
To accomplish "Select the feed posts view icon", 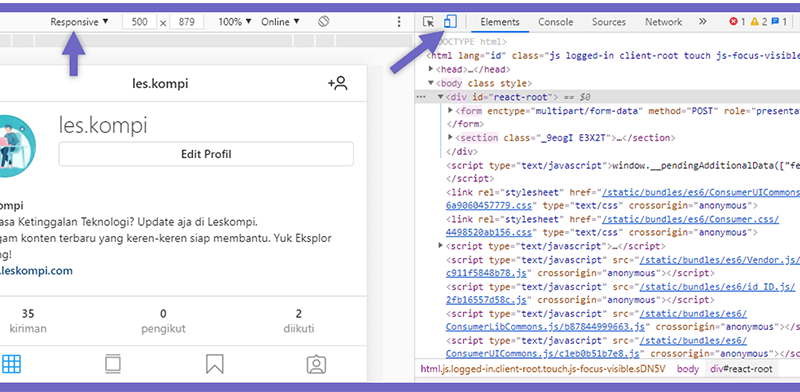I will coord(113,364).
